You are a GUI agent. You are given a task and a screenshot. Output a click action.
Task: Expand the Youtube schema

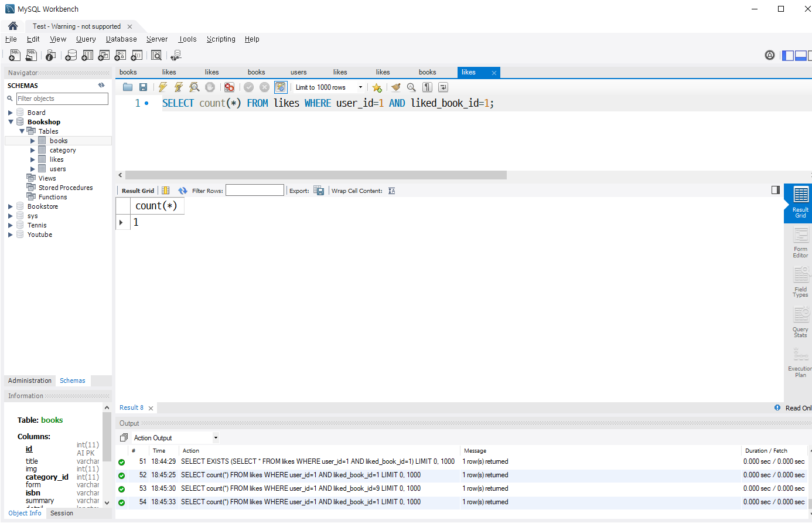pos(11,235)
